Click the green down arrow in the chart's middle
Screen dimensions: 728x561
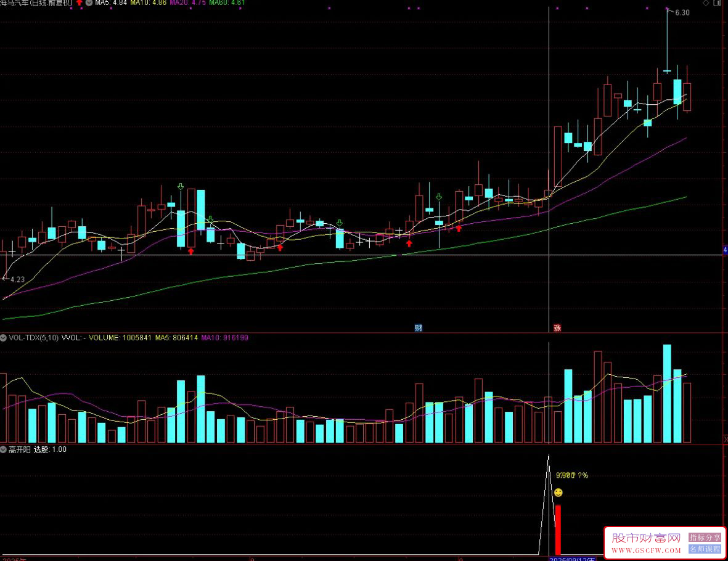[340, 223]
